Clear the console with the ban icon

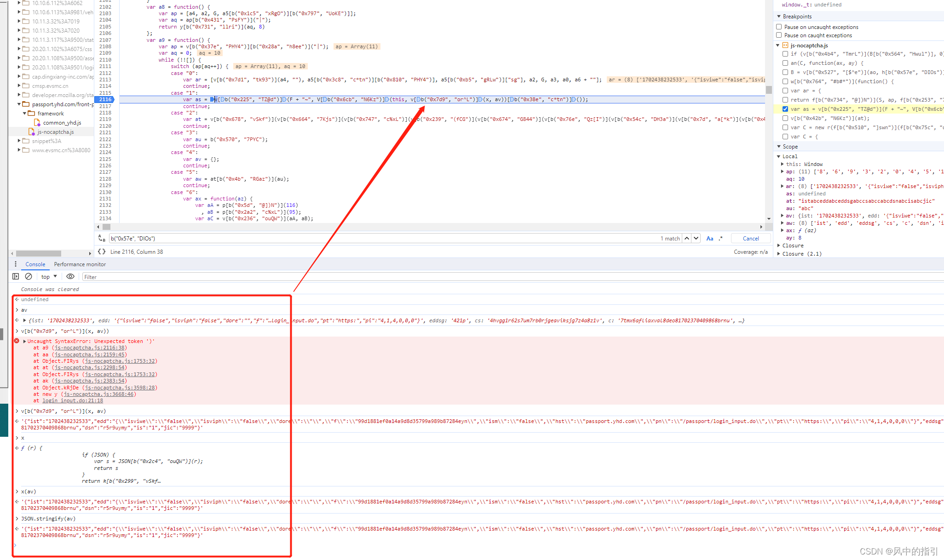pyautogui.click(x=29, y=276)
